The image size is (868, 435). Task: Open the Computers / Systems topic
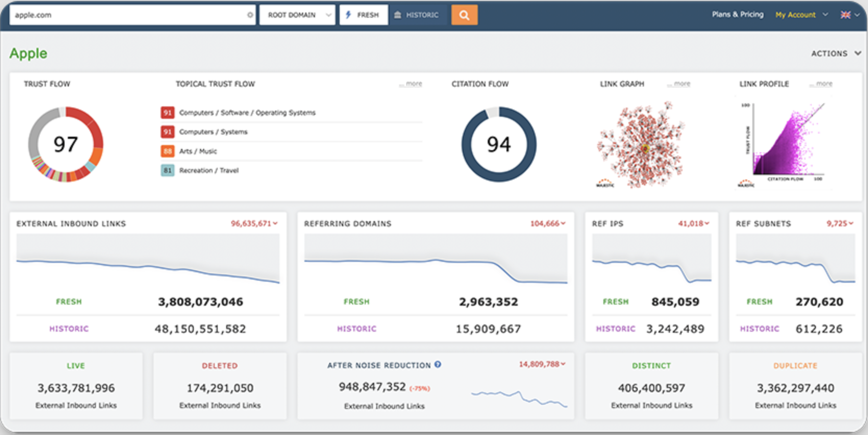click(x=214, y=132)
